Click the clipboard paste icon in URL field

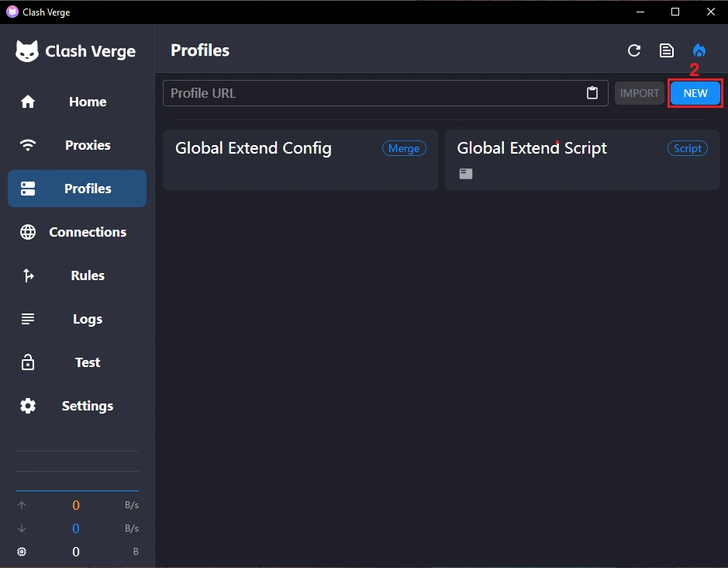click(x=592, y=93)
